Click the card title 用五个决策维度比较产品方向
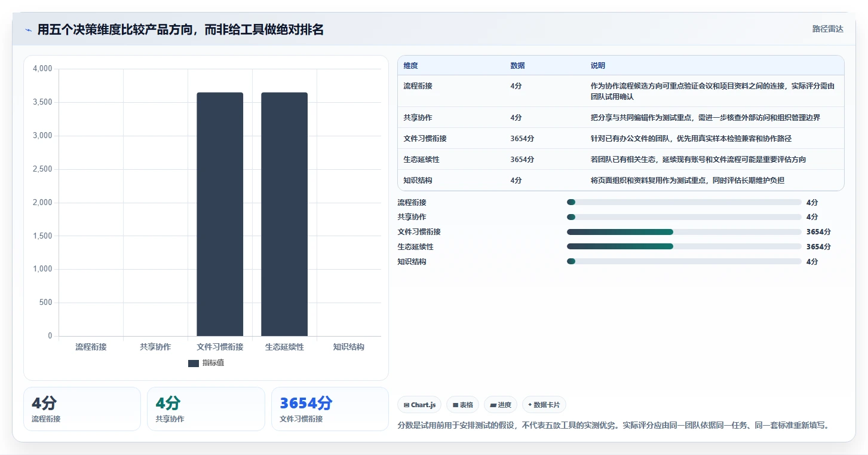Viewport: 868px width, 455px height. [x=180, y=30]
